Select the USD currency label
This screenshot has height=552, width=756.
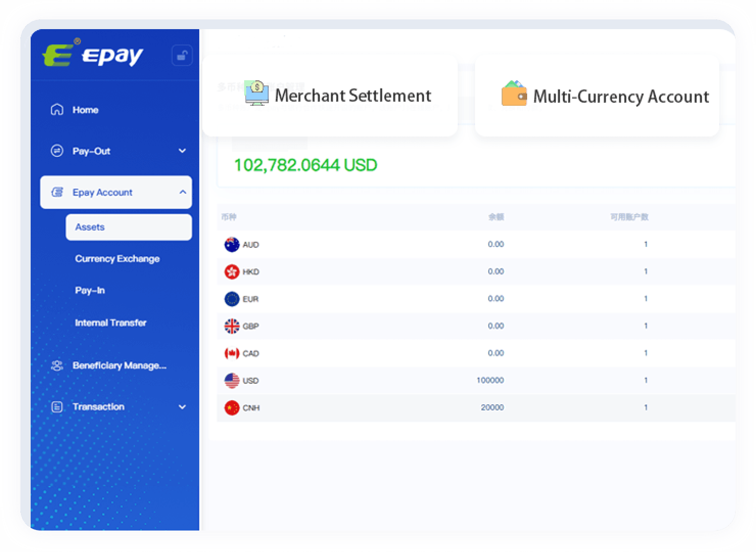click(251, 381)
